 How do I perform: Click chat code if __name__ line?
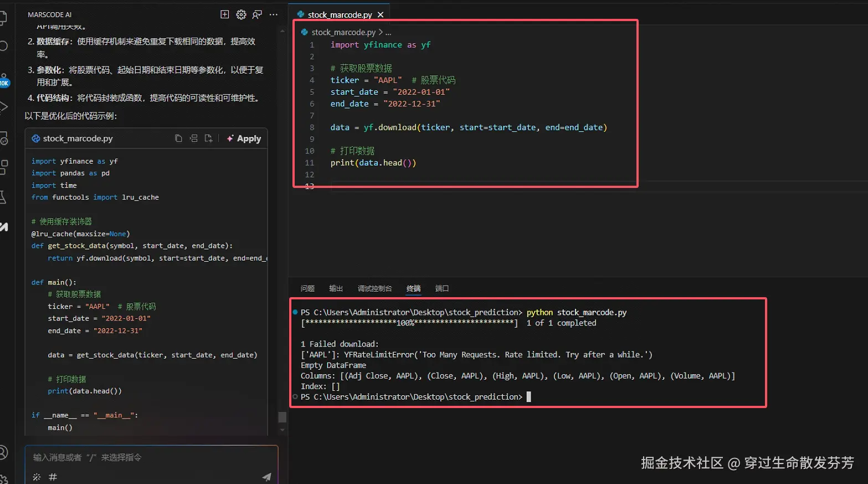coord(85,415)
